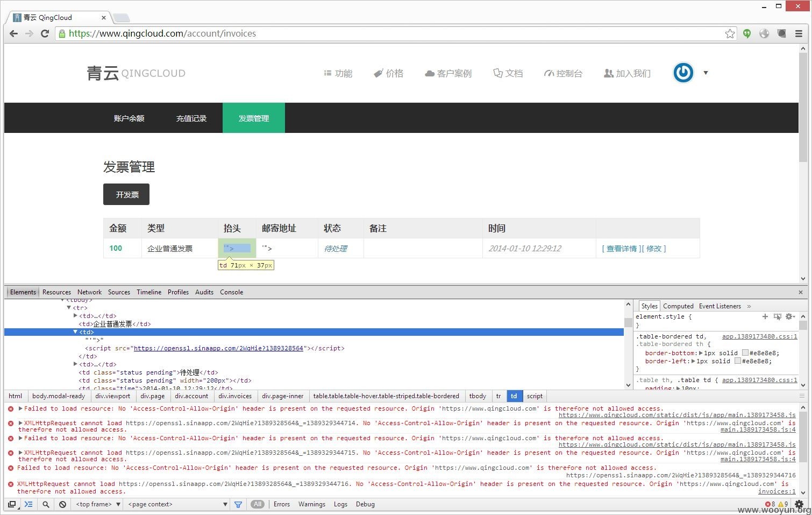Toggle the console drawer icon
812x515 pixels.
point(29,504)
